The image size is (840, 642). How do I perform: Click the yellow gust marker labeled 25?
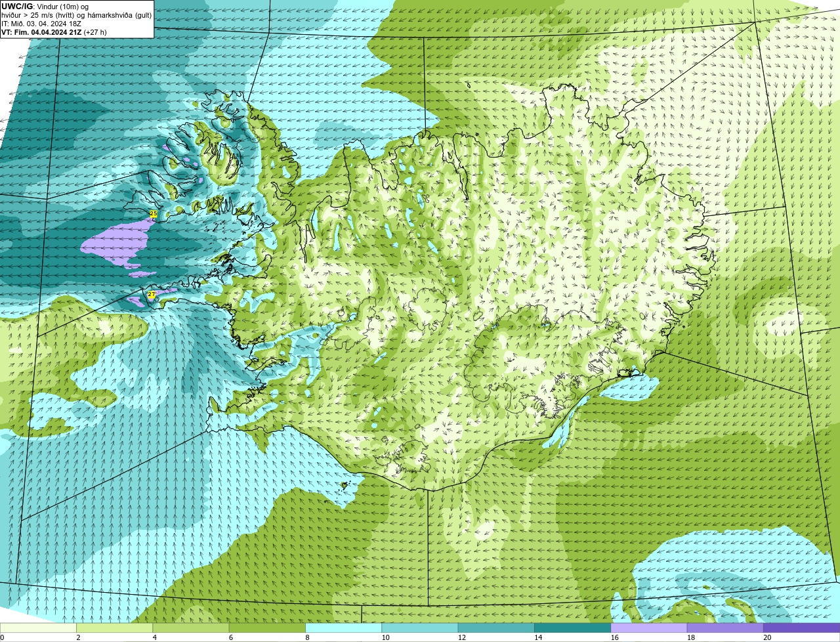tap(154, 214)
